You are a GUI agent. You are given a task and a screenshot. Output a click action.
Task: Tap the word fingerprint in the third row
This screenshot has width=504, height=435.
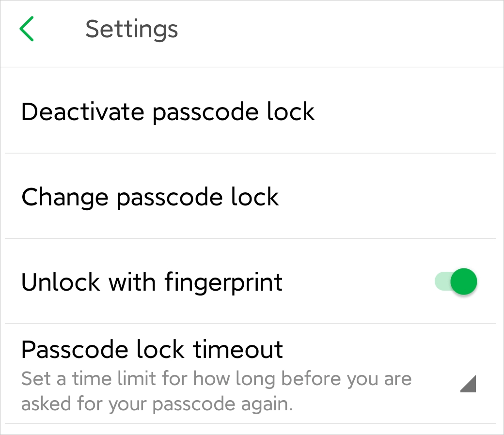click(x=223, y=282)
